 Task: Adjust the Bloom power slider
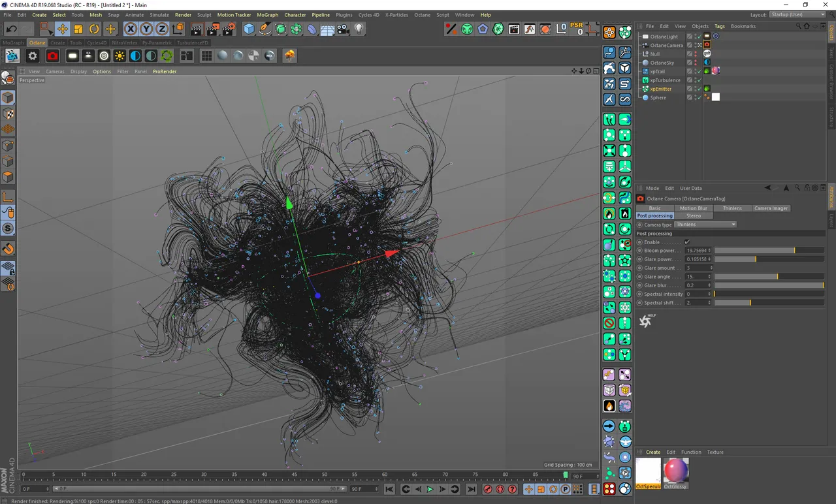click(x=769, y=251)
